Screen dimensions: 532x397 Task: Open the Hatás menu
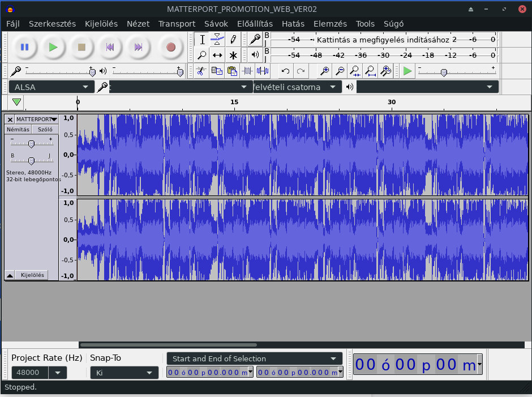coord(293,24)
